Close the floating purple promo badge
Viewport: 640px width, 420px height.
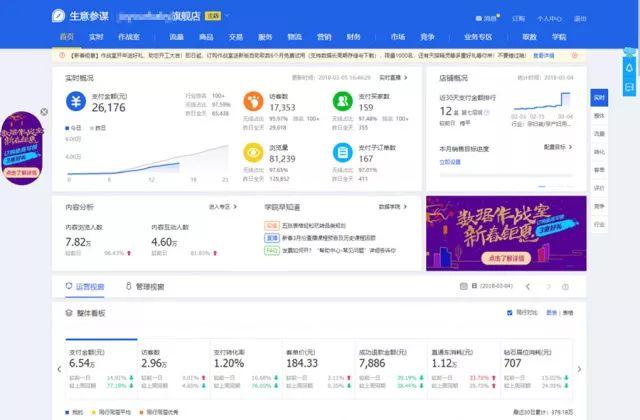[44, 111]
